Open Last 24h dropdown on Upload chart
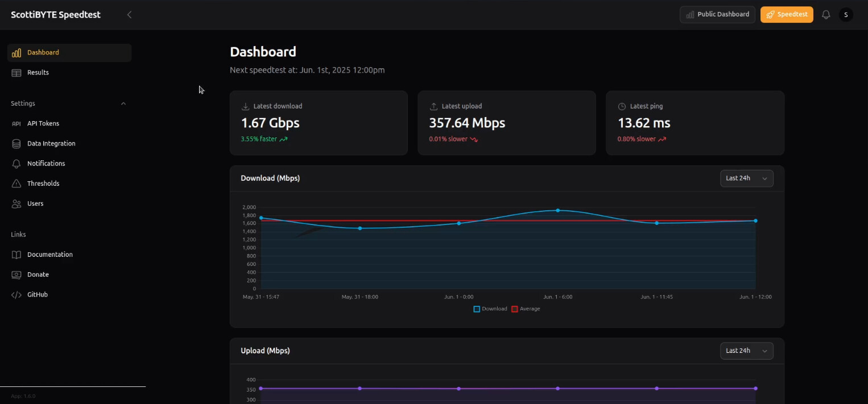868x404 pixels. [746, 351]
